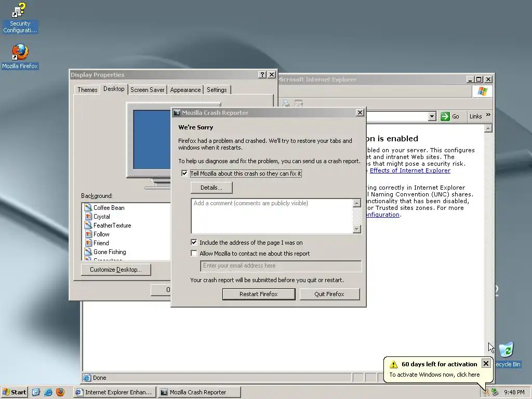This screenshot has width=532, height=399.
Task: Switch to Internet Explorer Enhanced taskbar button
Action: pos(115,392)
